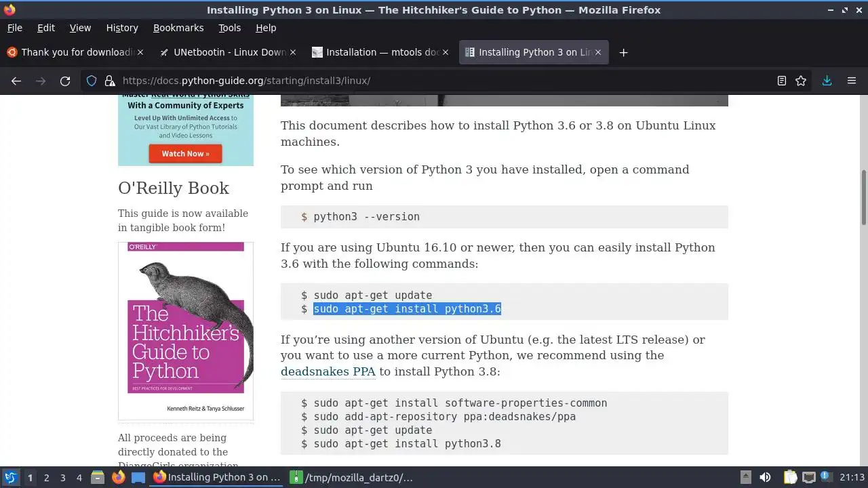Activate the /tmp/mozilla_dartz0 taskbar window
Image resolution: width=868 pixels, height=488 pixels.
coord(353,477)
